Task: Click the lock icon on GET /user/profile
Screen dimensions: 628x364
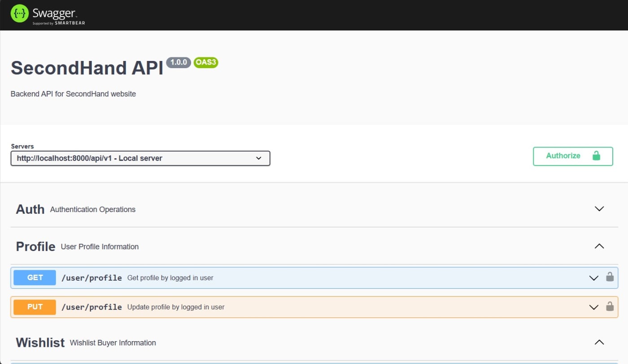Action: 610,277
